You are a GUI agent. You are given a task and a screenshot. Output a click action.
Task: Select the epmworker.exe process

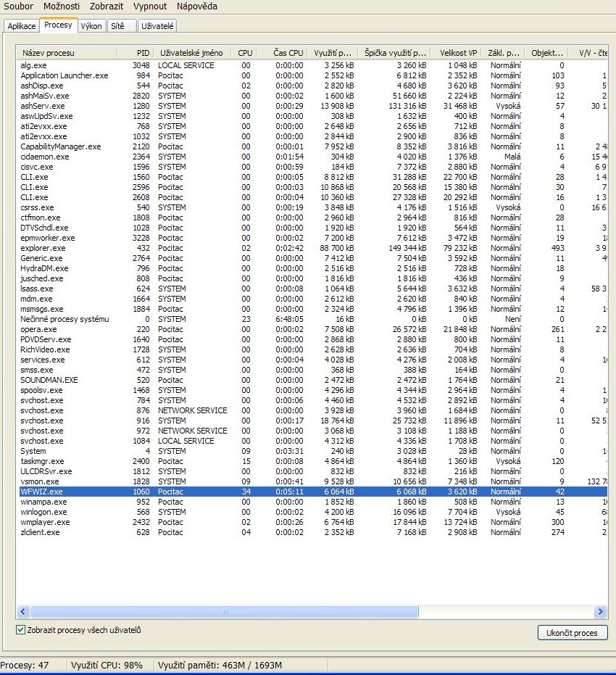[x=313, y=238]
